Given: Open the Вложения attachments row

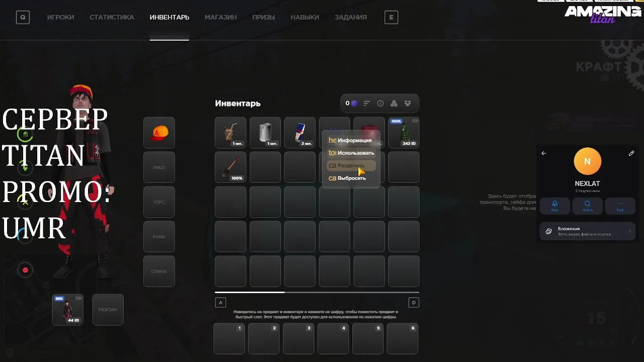Looking at the screenshot, I should (587, 231).
